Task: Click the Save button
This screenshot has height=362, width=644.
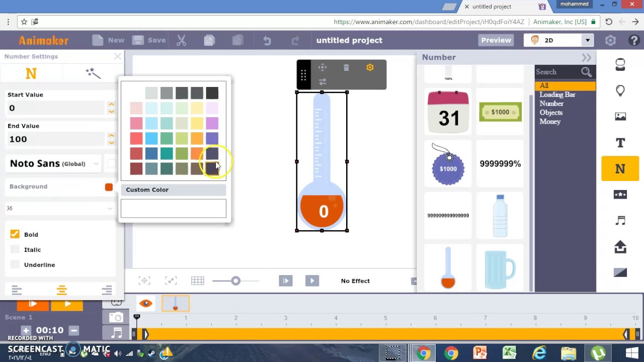Action: pos(149,40)
